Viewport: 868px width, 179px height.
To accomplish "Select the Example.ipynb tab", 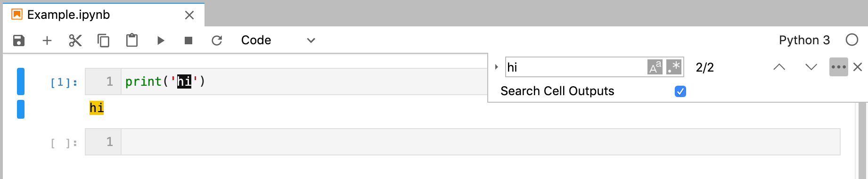I will (x=68, y=15).
